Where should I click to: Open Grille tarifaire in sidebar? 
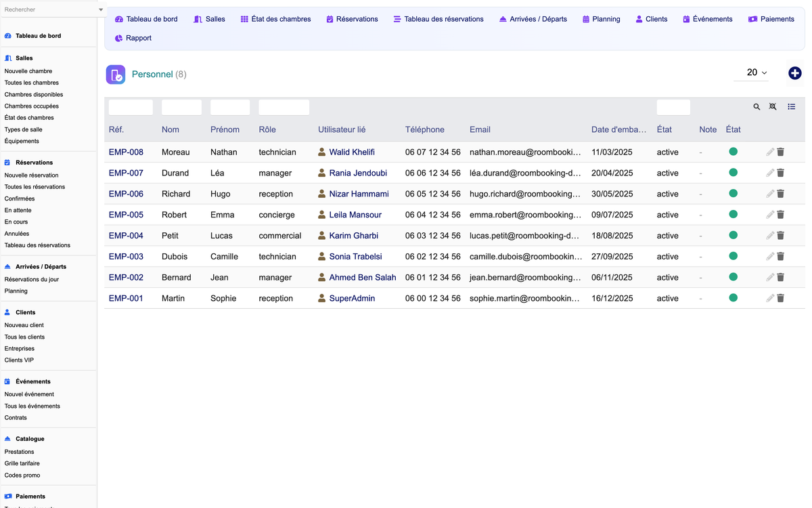point(22,463)
